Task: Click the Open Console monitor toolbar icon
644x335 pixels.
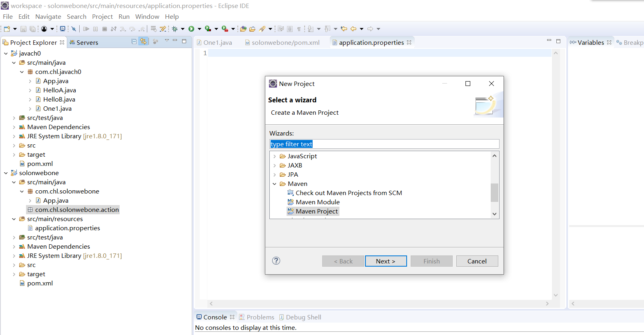Action: [62, 29]
